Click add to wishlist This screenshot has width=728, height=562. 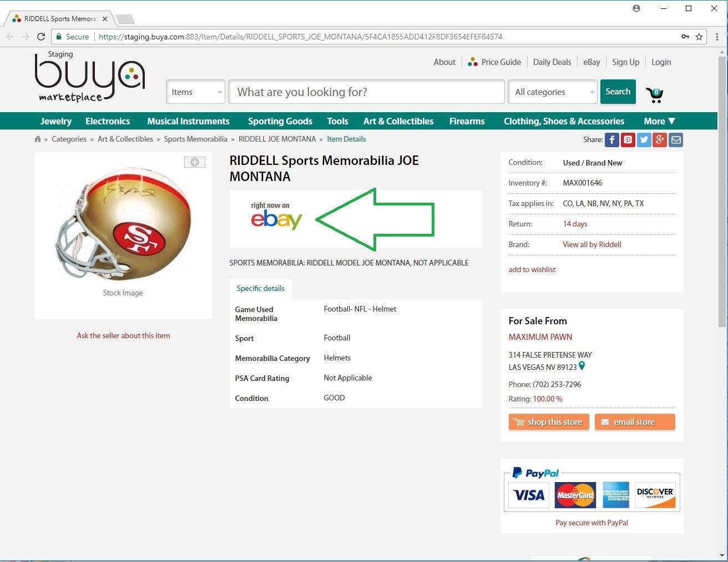(532, 270)
